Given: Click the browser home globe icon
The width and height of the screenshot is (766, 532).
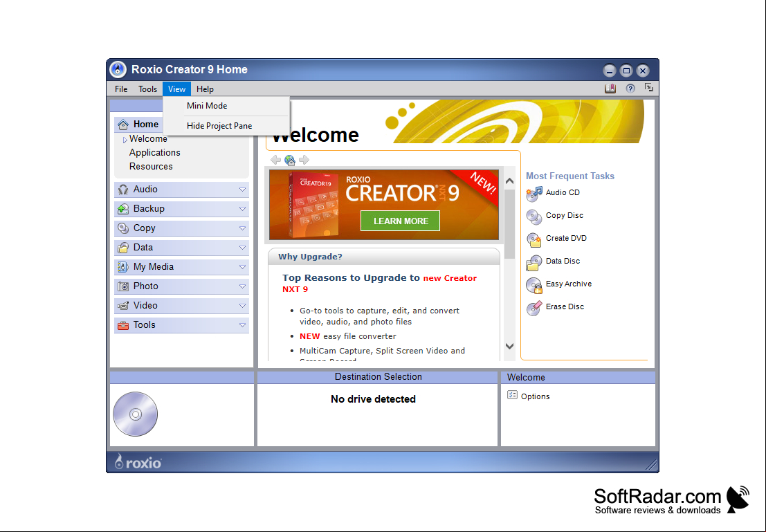Looking at the screenshot, I should coord(290,160).
